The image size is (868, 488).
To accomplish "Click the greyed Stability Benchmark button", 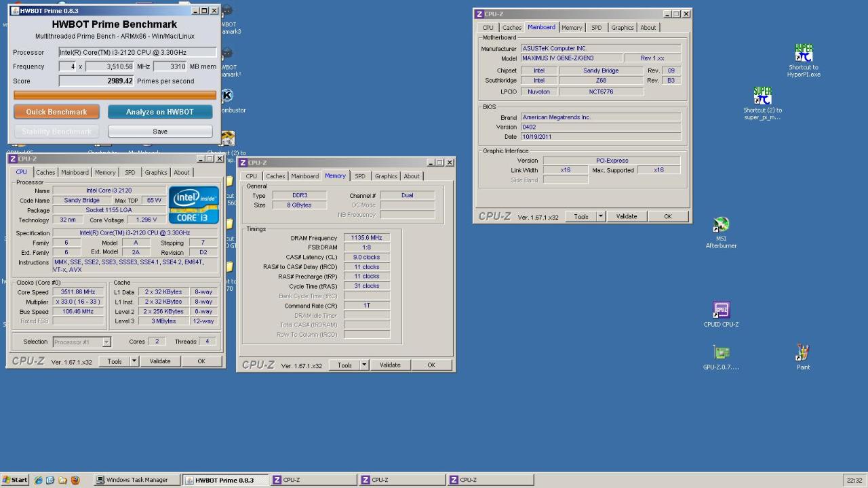I will (56, 131).
